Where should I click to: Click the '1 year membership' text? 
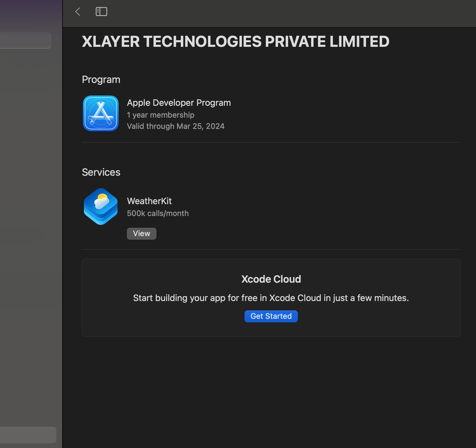coord(161,115)
